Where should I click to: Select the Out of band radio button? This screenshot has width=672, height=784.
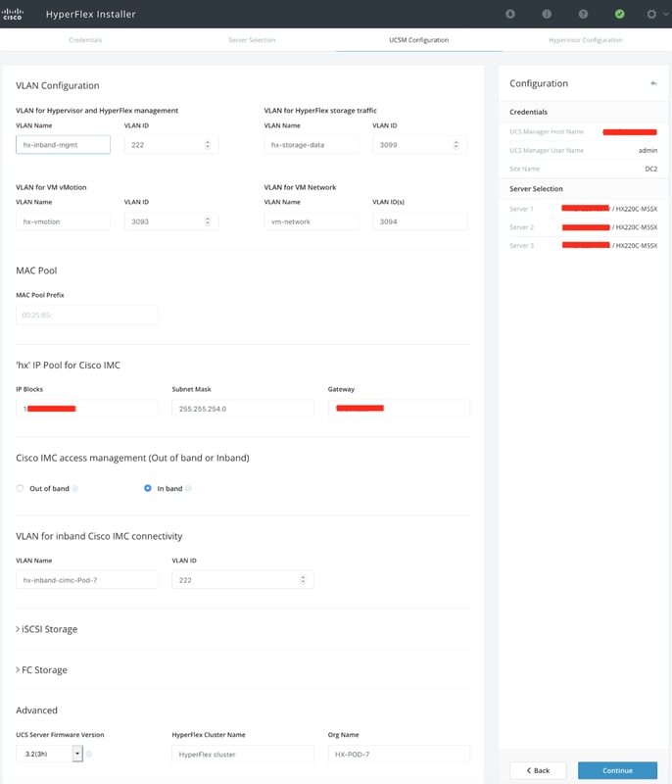tap(20, 488)
